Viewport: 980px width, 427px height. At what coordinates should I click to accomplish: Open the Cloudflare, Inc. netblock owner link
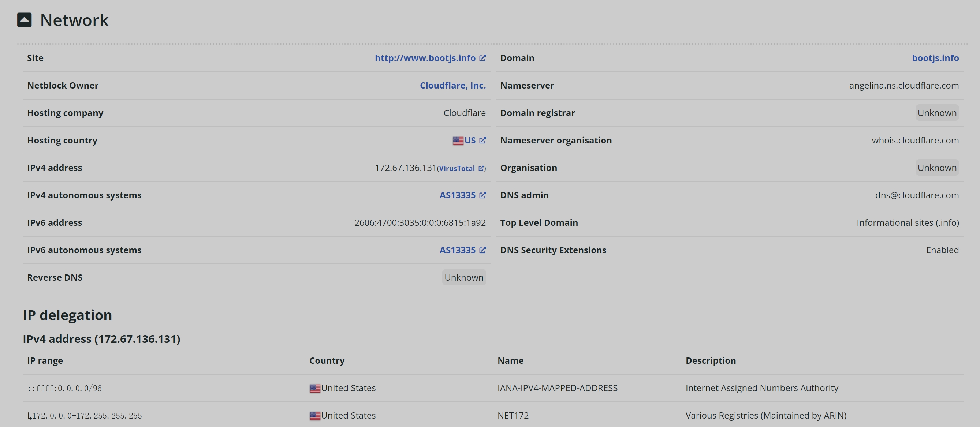click(453, 85)
